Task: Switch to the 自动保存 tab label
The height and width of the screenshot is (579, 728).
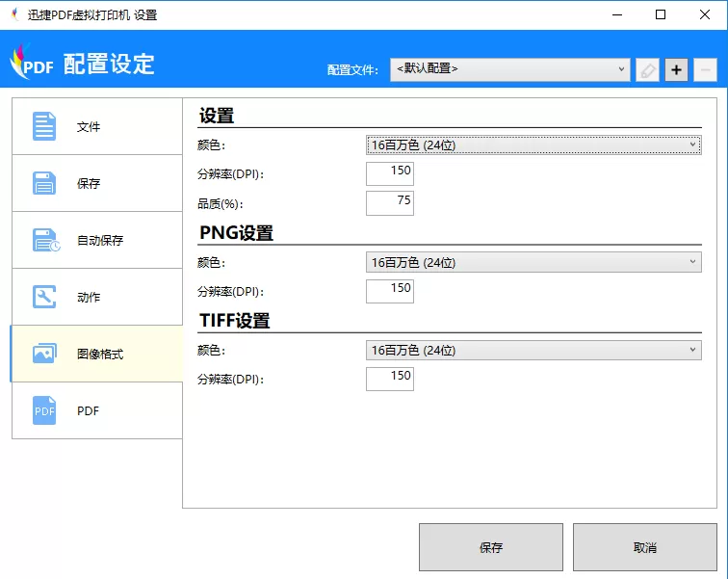Action: point(100,240)
